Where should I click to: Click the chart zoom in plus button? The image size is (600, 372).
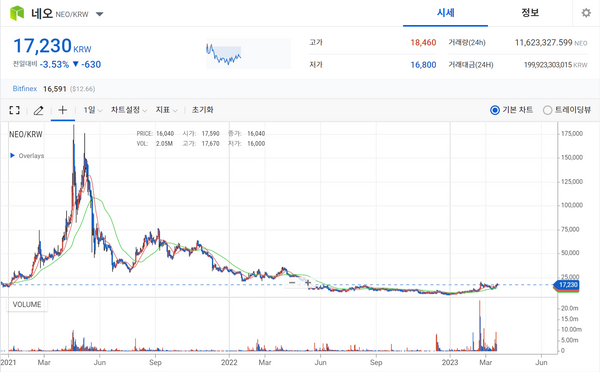[x=308, y=283]
